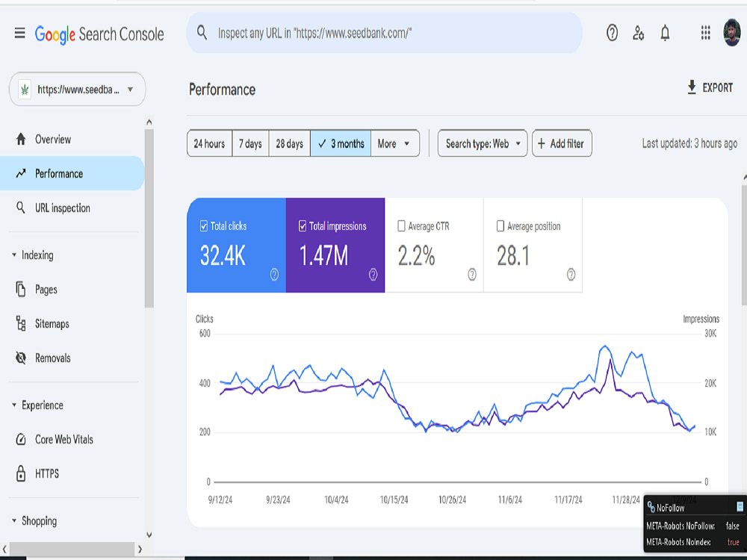
Task: Open the Google apps grid
Action: pyautogui.click(x=706, y=33)
